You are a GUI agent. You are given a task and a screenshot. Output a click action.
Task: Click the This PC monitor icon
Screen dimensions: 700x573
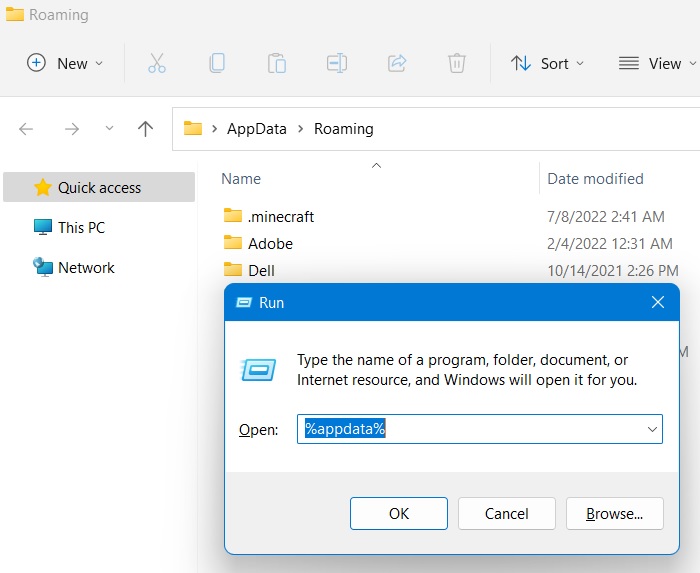coord(43,227)
